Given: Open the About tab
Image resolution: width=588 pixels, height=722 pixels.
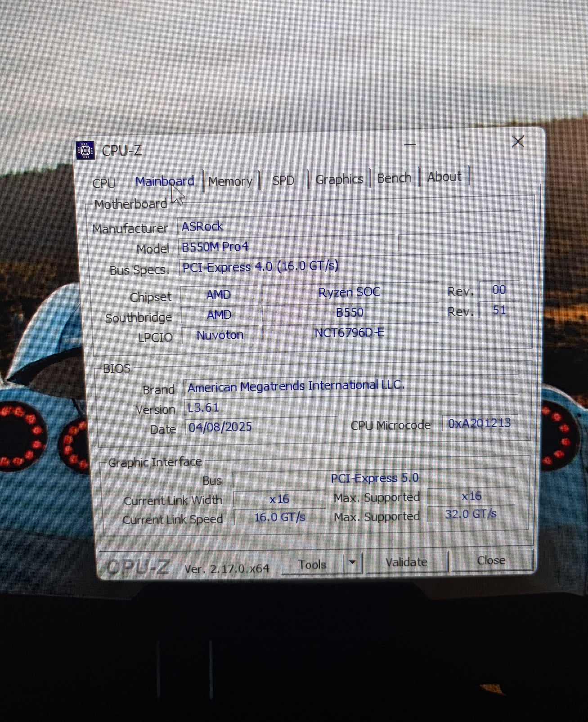Looking at the screenshot, I should [444, 176].
